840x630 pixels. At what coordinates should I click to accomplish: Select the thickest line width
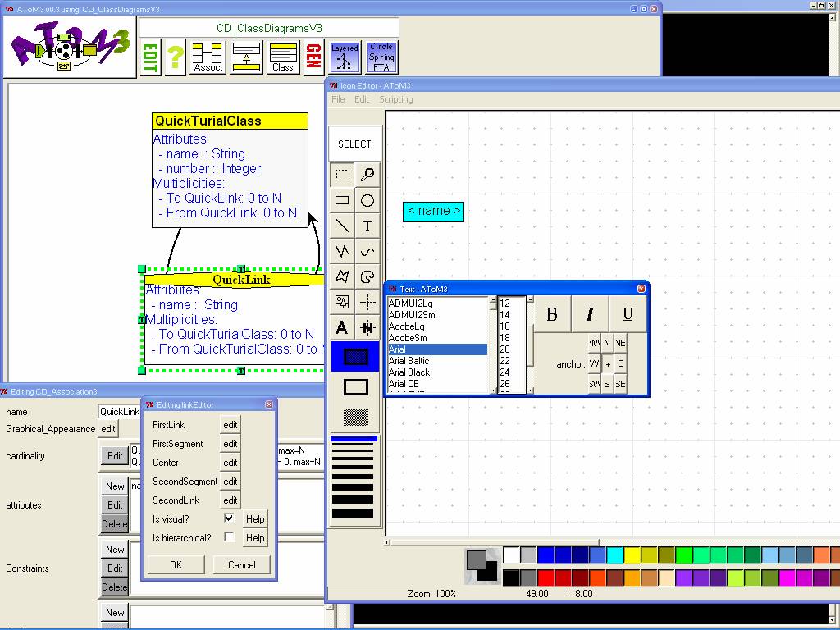click(353, 514)
